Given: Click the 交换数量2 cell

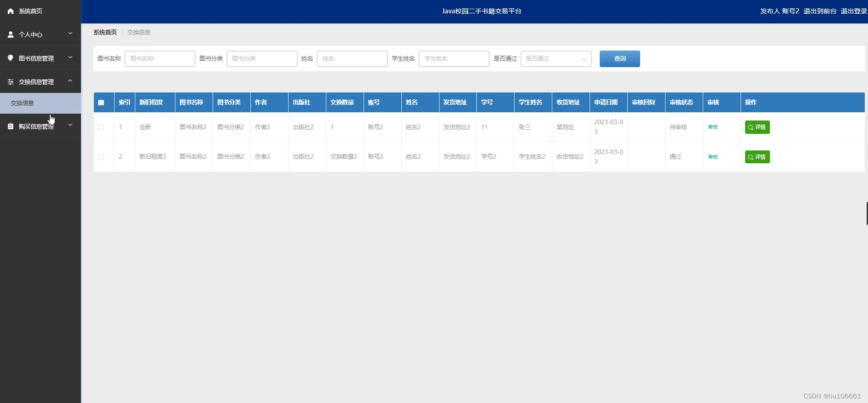Looking at the screenshot, I should (x=344, y=157).
